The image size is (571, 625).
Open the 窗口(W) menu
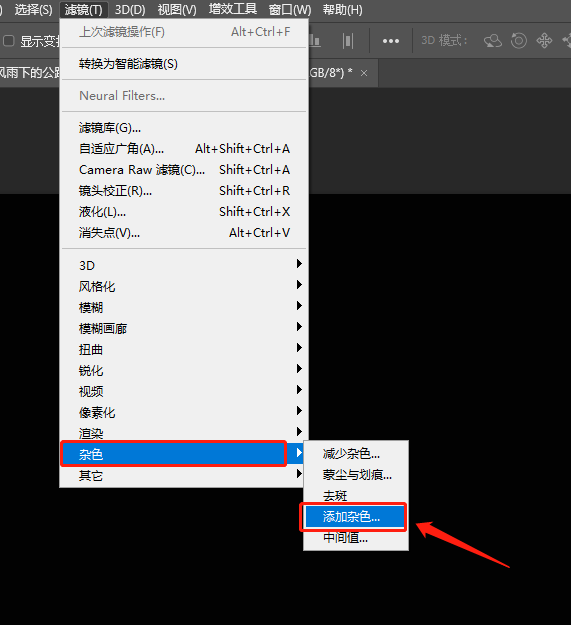[290, 10]
